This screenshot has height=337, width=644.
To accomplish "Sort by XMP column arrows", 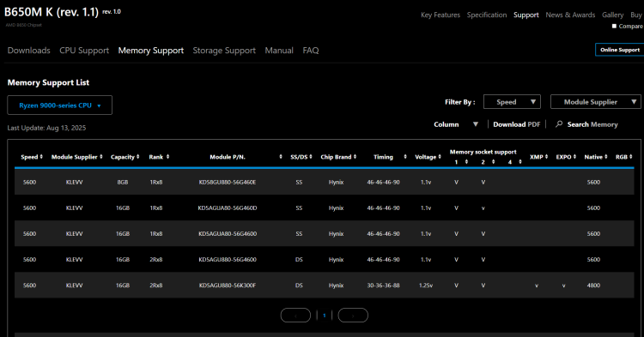I will 546,157.
